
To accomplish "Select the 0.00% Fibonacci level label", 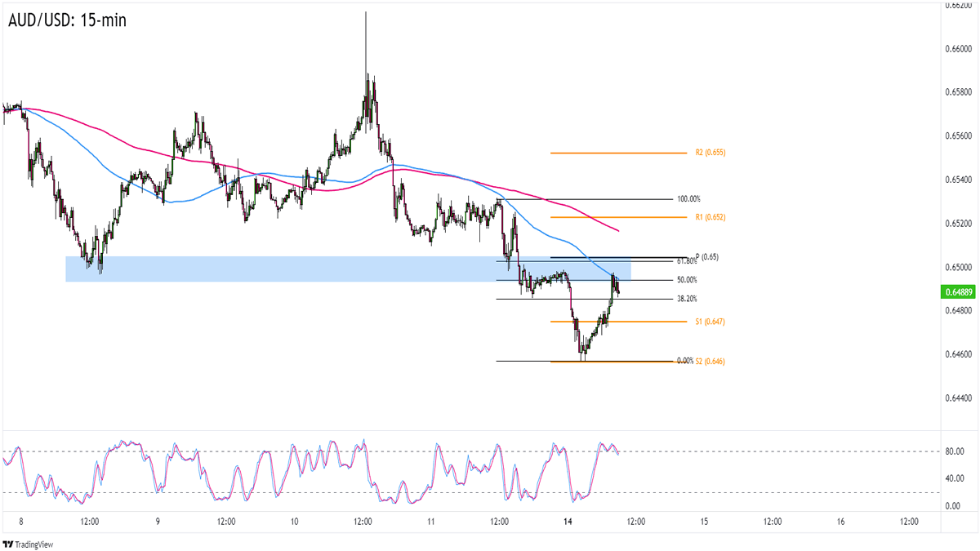I will pos(684,361).
